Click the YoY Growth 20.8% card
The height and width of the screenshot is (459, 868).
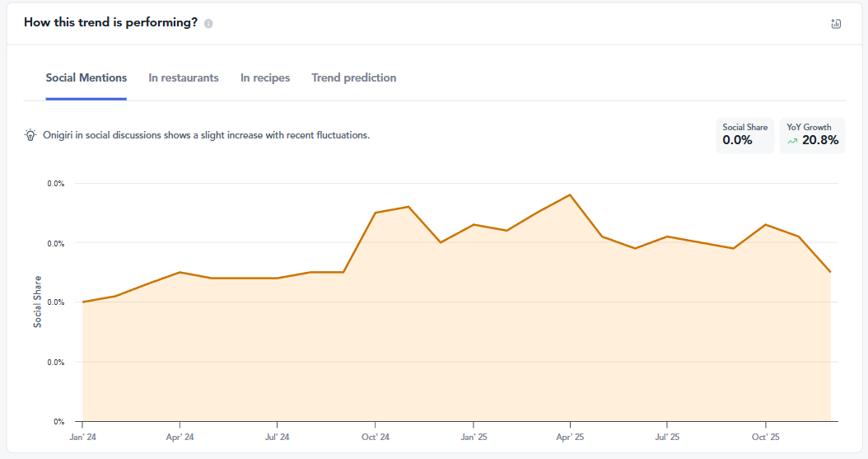pos(812,135)
